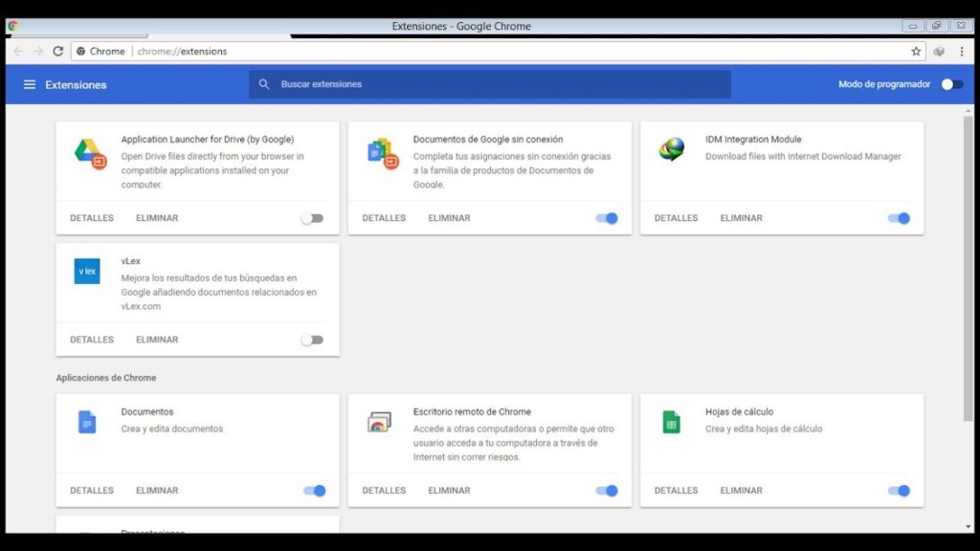Open Chrome's three-dot menu

coord(962,52)
